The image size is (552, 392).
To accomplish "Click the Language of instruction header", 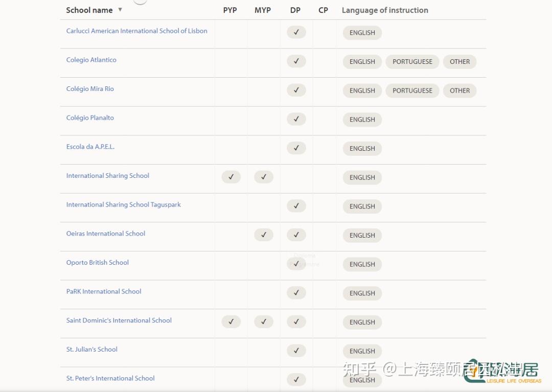I will point(385,10).
